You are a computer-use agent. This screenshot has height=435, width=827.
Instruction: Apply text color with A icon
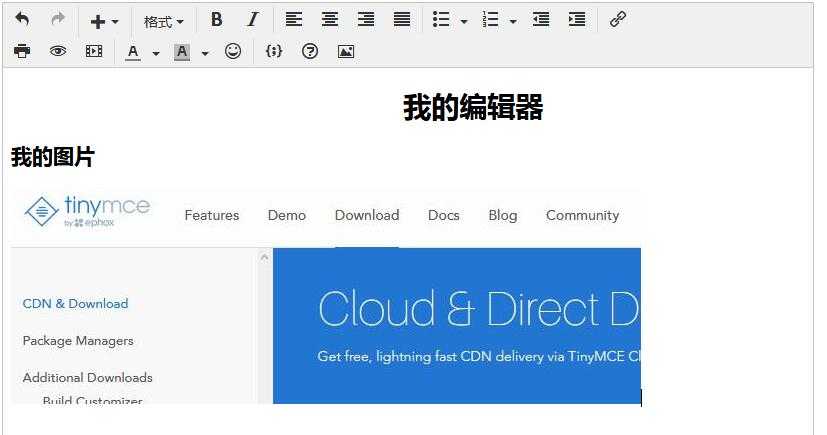[133, 52]
